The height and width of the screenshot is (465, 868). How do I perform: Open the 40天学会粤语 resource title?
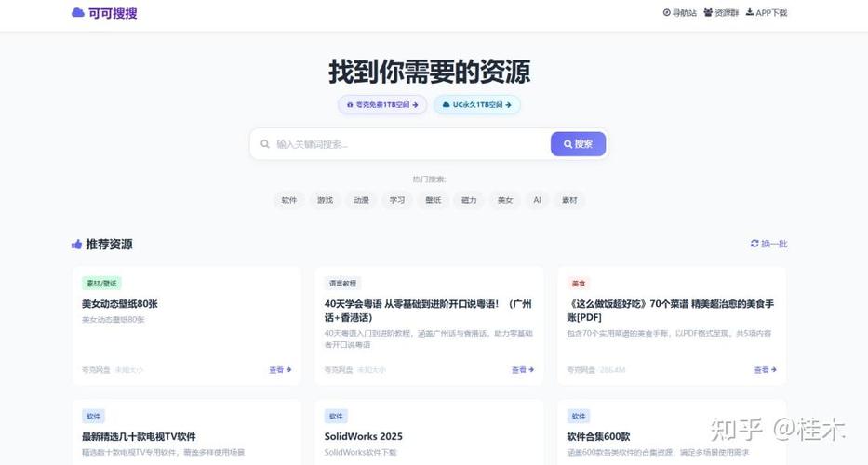(428, 311)
